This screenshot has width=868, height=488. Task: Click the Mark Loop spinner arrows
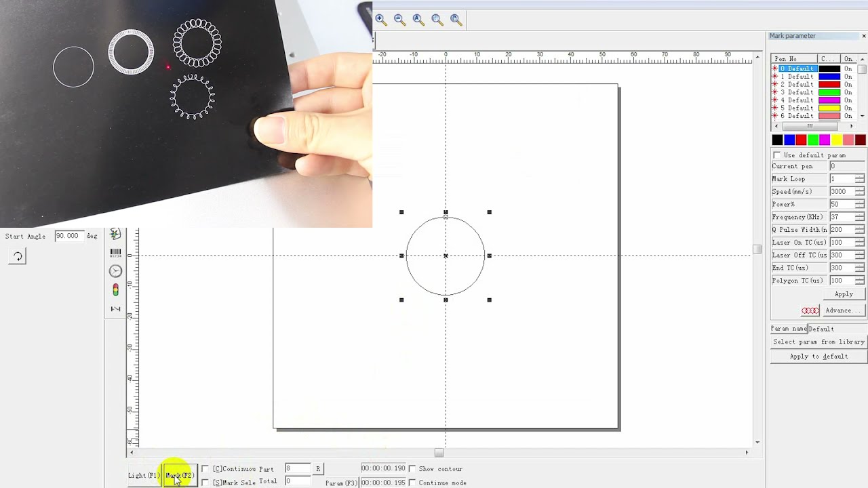point(860,179)
